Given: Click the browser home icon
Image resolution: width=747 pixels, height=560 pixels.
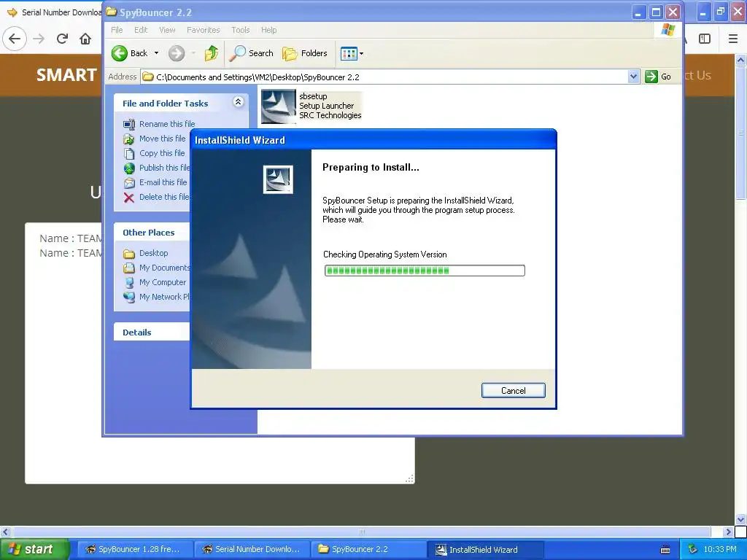Looking at the screenshot, I should 85,39.
